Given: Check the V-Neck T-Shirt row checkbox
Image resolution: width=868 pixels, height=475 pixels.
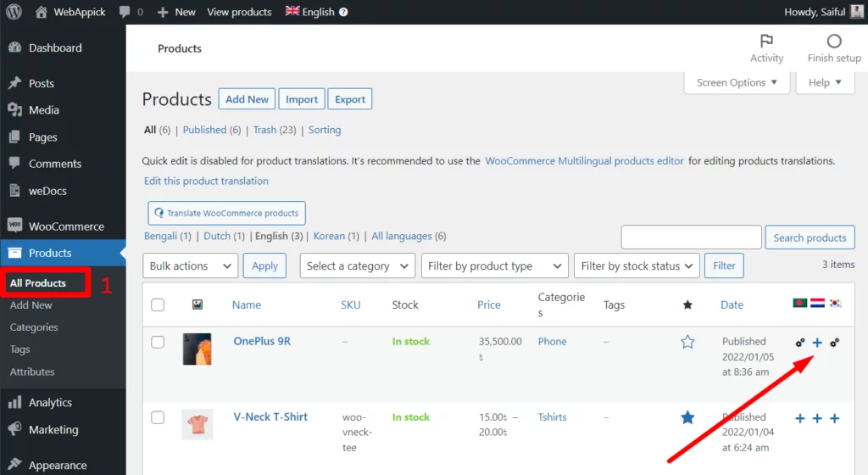Looking at the screenshot, I should (x=158, y=417).
